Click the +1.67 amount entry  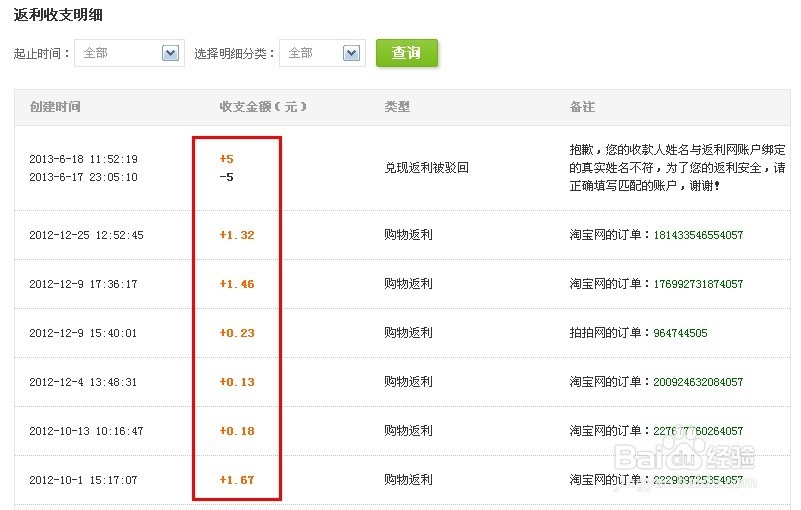coord(237,480)
